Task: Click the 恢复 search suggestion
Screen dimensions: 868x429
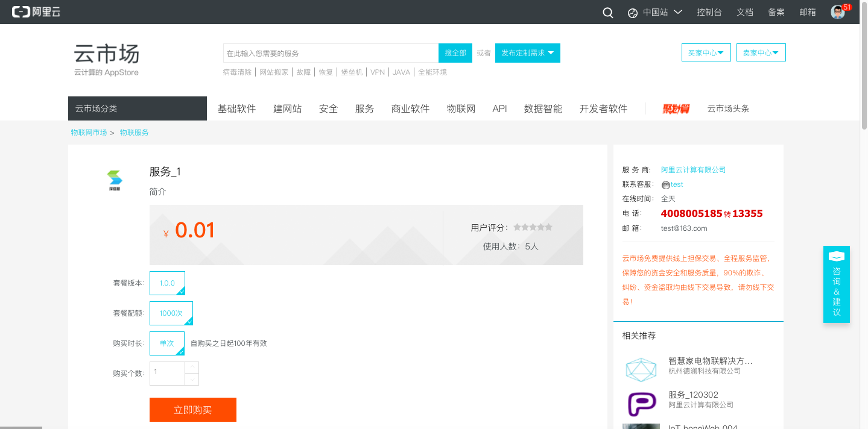Action: [326, 72]
